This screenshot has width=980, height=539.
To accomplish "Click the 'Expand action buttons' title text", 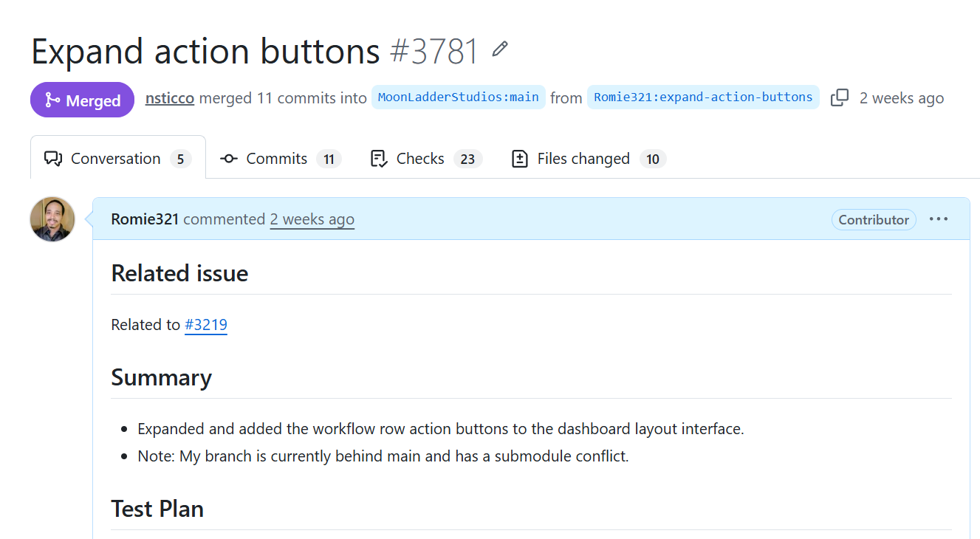I will tap(206, 51).
